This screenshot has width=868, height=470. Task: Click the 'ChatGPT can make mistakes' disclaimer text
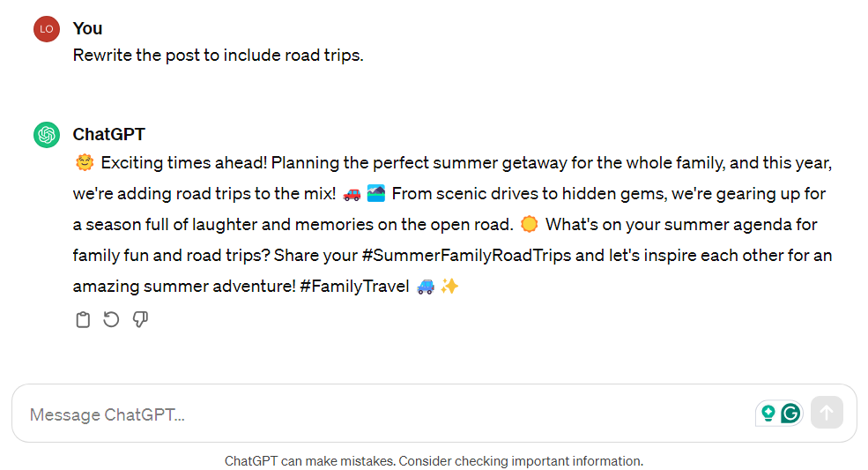tap(434, 461)
